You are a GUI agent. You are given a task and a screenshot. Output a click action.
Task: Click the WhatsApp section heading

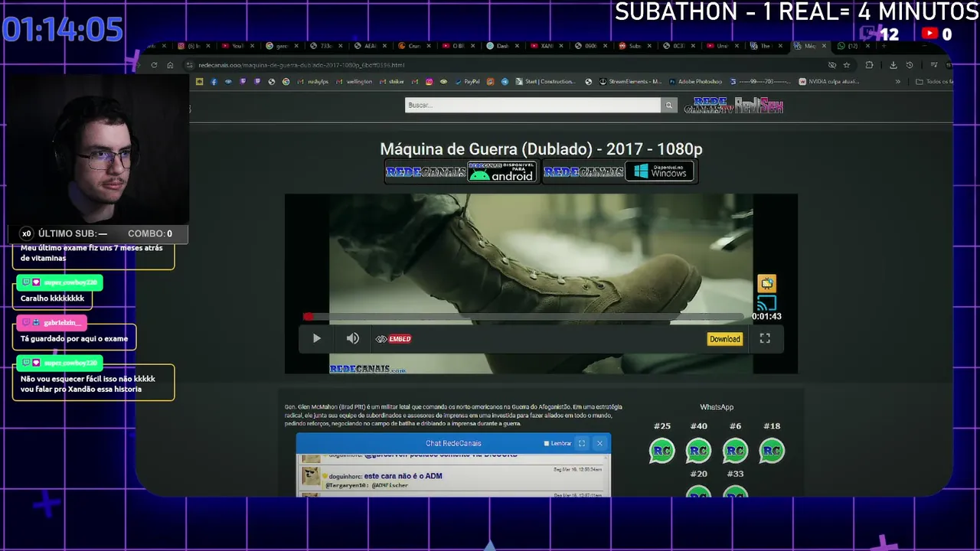pos(717,407)
